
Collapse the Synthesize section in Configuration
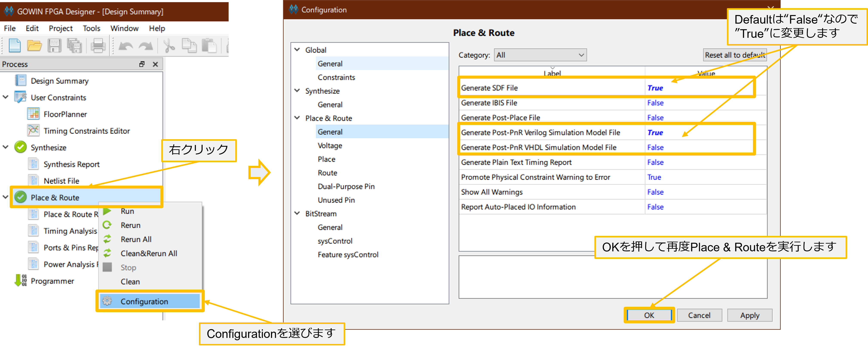[297, 90]
